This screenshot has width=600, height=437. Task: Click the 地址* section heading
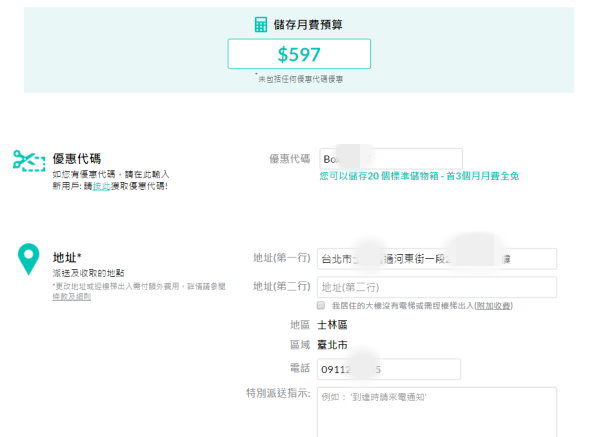click(x=67, y=258)
